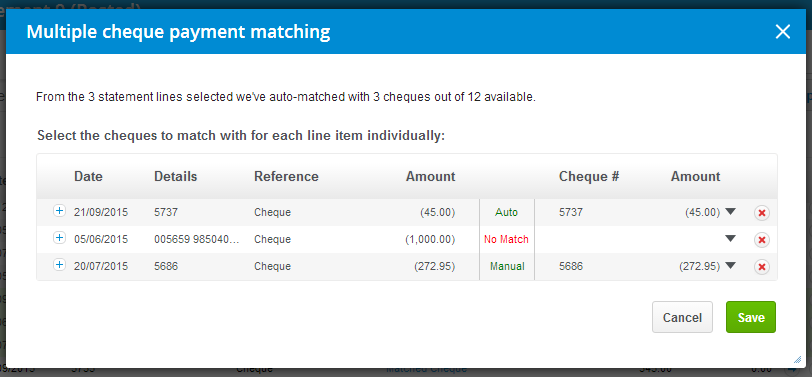Viewport: 812px width, 377px height.
Task: Expand the 20/07/2015 statement line plus icon
Action: (x=60, y=265)
